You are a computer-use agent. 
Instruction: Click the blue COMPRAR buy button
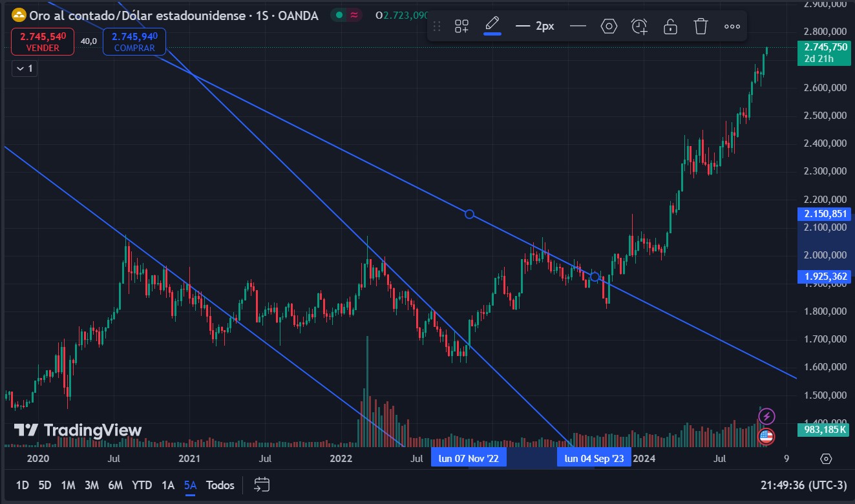[134, 41]
